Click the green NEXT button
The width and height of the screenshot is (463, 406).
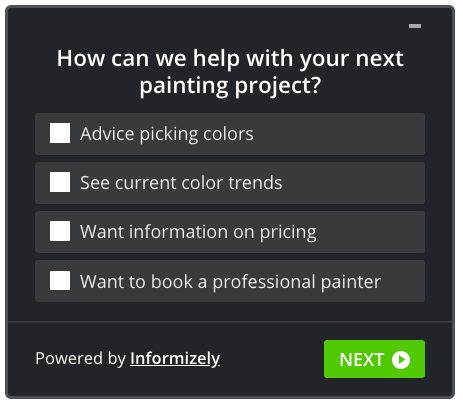(374, 359)
